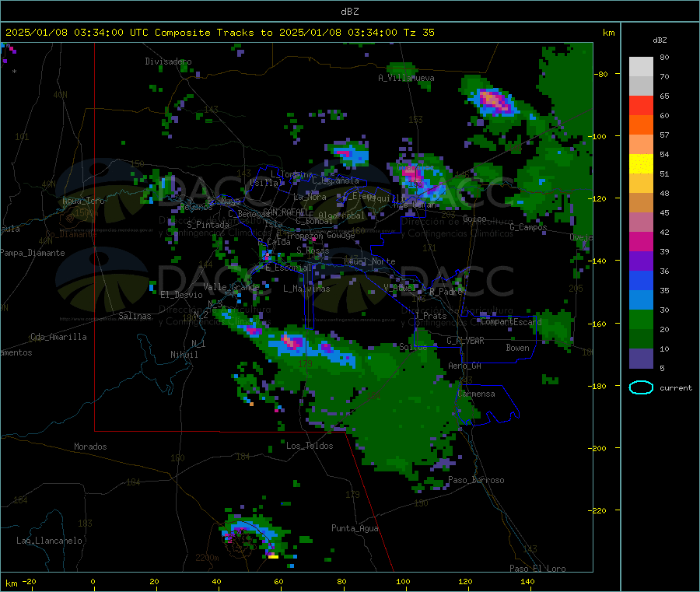Click the S_Pintada map label
The image size is (700, 592).
tap(208, 225)
